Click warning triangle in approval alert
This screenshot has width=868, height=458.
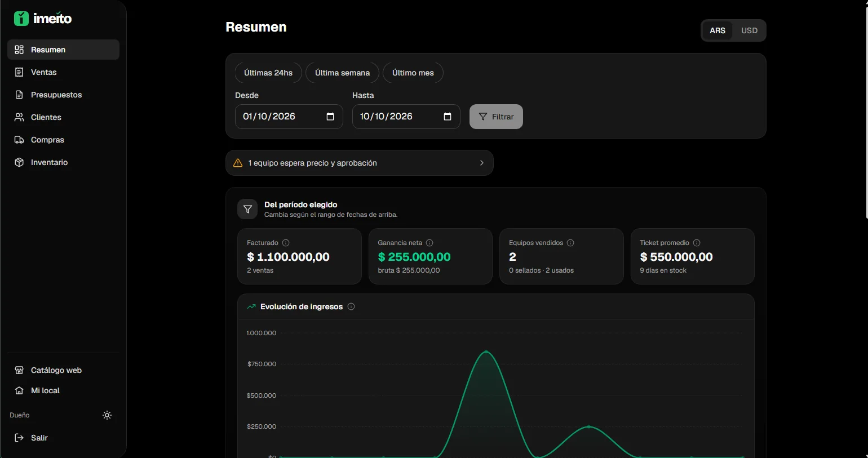238,163
